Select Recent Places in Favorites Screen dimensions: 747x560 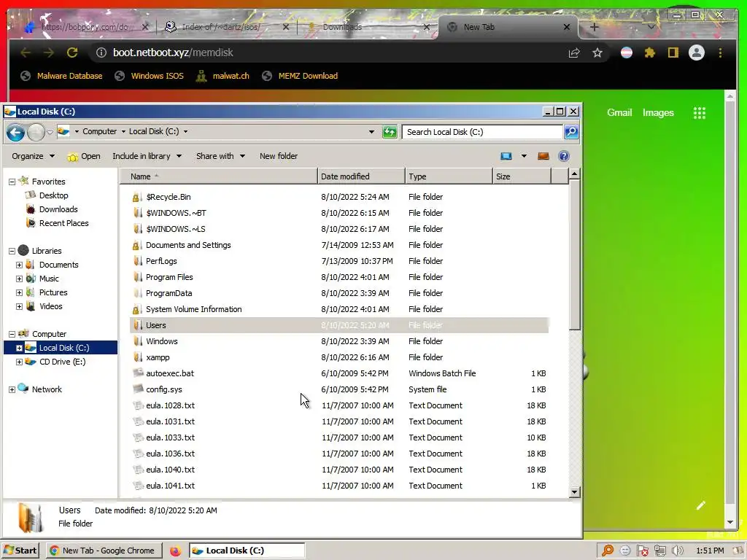click(x=64, y=223)
